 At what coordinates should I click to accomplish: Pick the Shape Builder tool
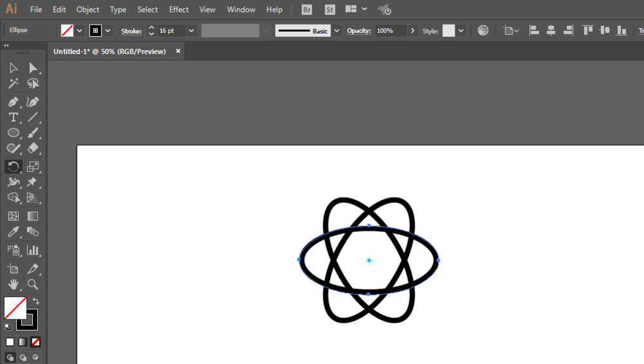13,198
